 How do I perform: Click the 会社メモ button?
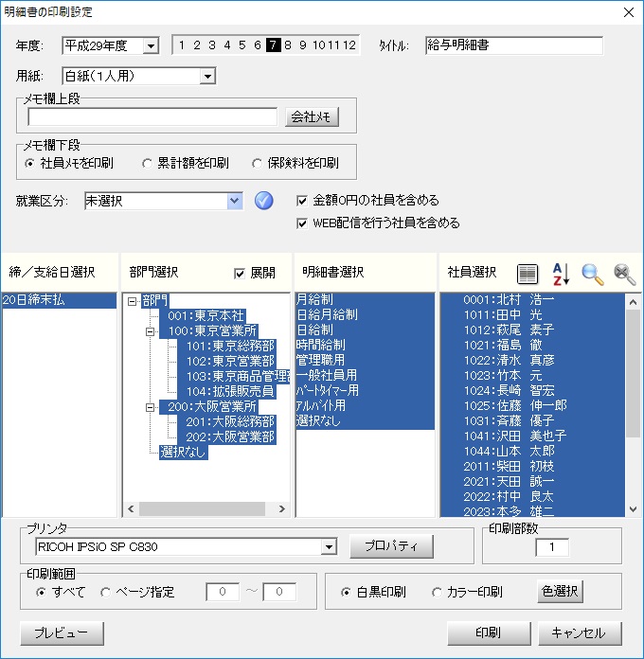coord(312,116)
